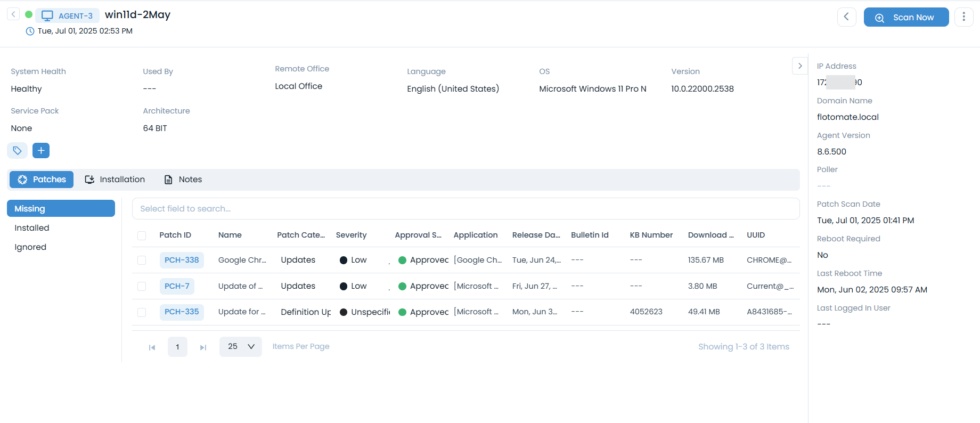The image size is (980, 423).
Task: Toggle the select-all checkbox in the table header
Action: tap(142, 235)
